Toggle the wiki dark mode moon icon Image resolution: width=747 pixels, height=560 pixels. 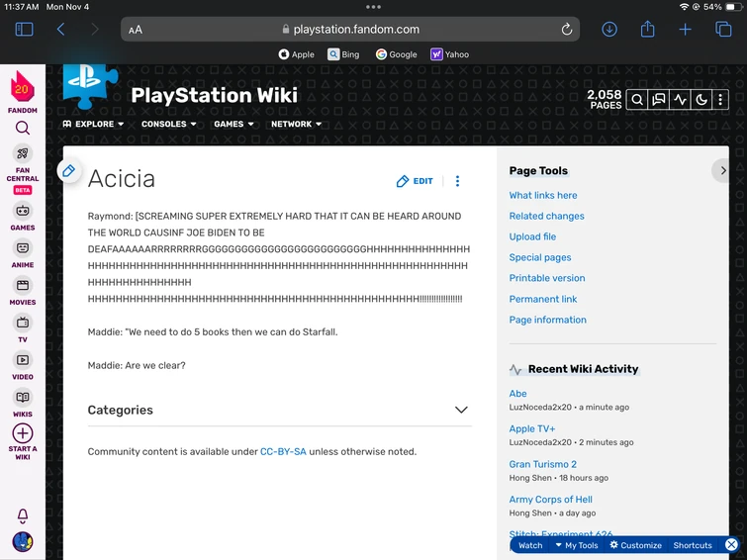pos(701,100)
